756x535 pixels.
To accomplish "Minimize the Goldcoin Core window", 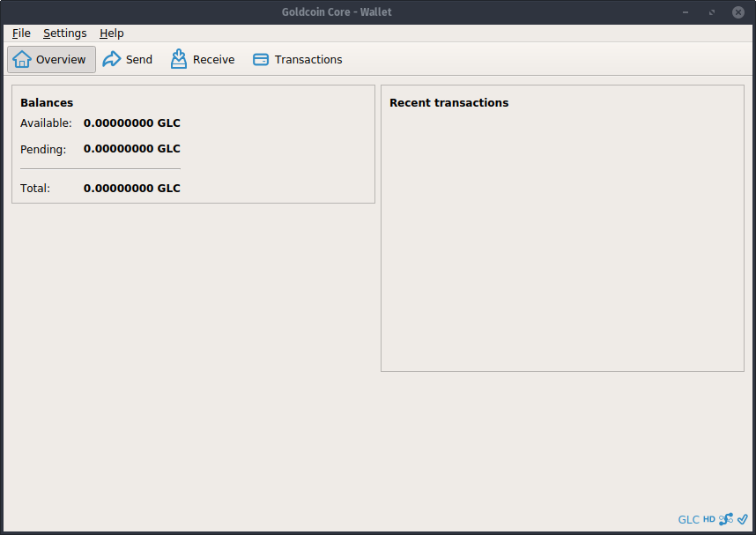I will coord(686,12).
